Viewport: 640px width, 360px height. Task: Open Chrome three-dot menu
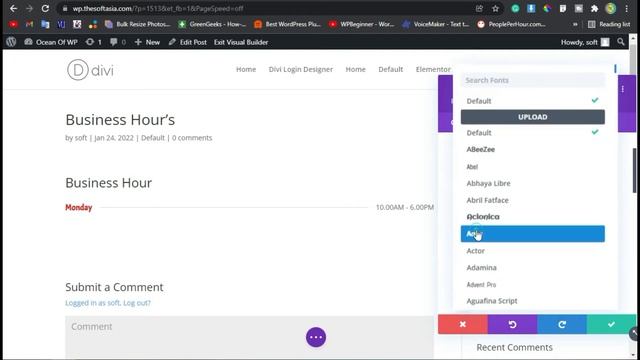[x=627, y=9]
